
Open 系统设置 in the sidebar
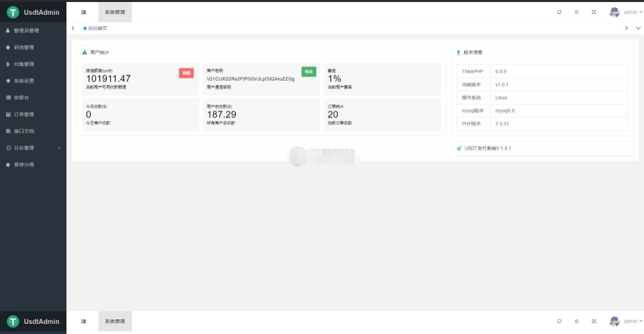point(24,81)
